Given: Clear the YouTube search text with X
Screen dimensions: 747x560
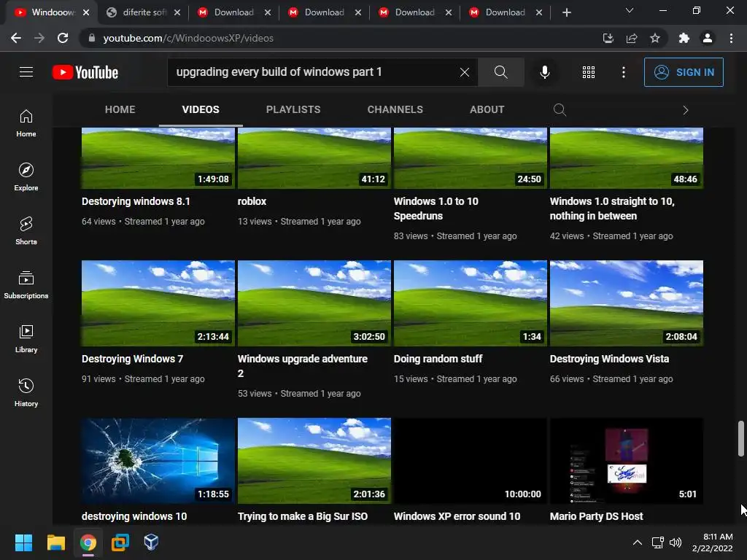Looking at the screenshot, I should coord(465,72).
